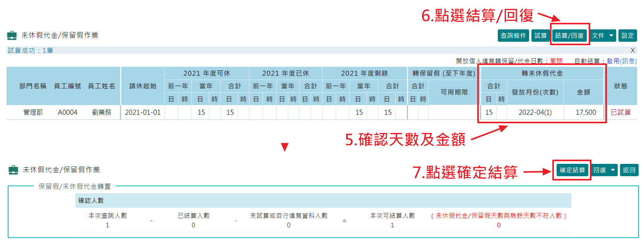Click the 金額 column header

pos(584,92)
